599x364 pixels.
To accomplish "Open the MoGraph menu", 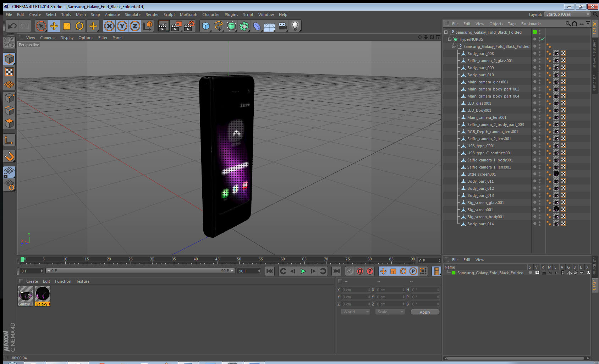I will (188, 15).
